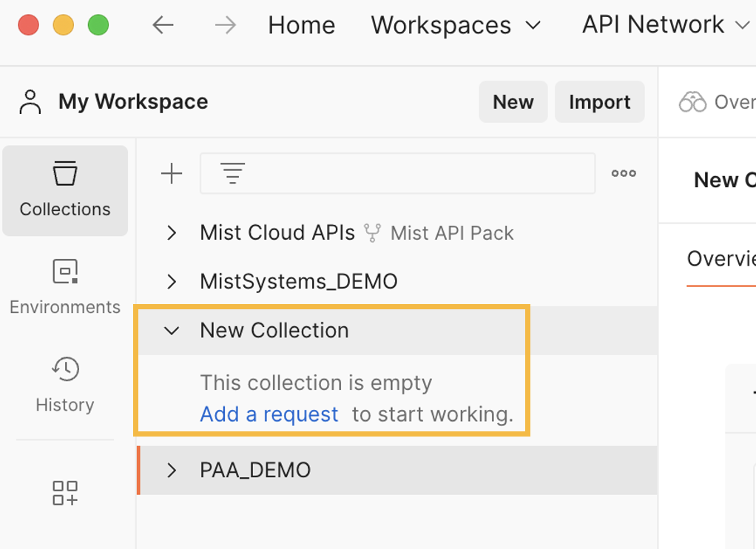Open the Environments sidebar panel

coord(65,287)
